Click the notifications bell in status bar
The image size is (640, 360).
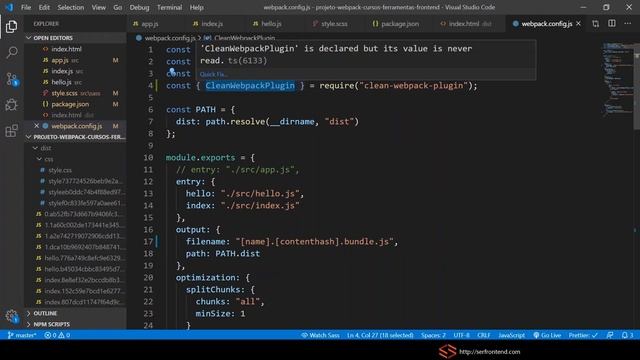(627, 335)
